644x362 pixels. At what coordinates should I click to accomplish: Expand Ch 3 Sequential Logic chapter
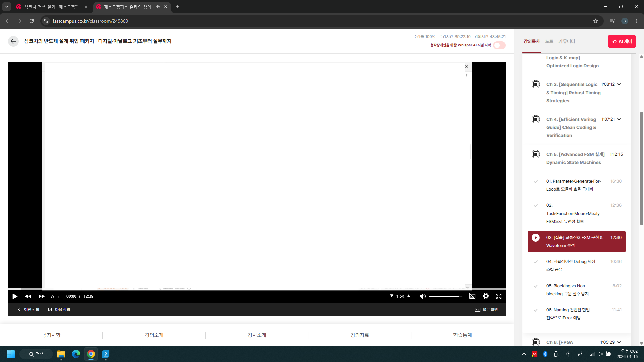click(619, 84)
